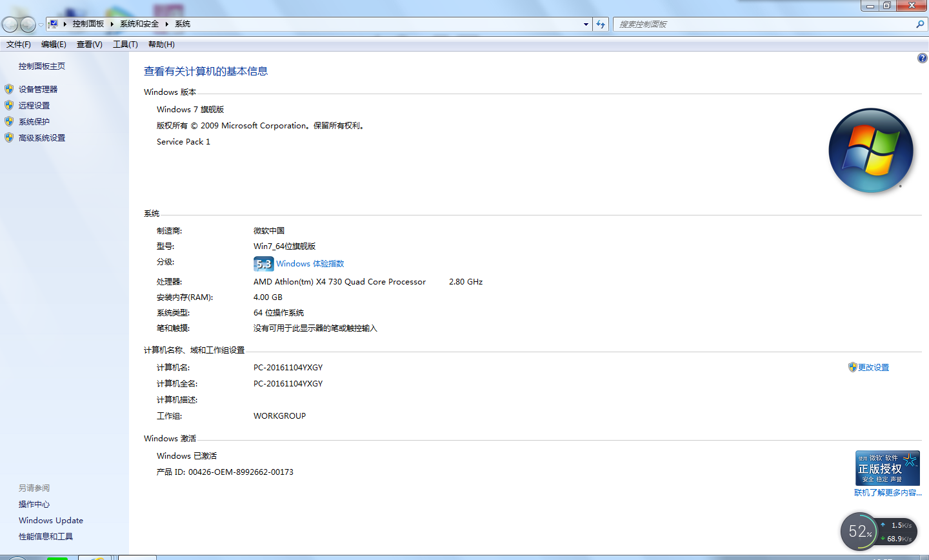Click the 68.9K/s download speed indicator
The image size is (929, 560).
(x=897, y=539)
